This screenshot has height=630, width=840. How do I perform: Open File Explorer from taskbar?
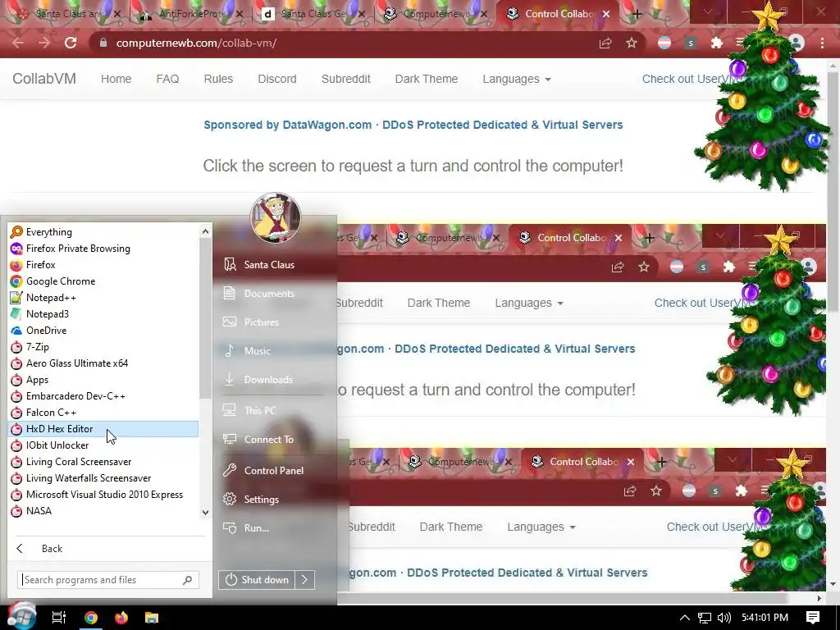point(152,618)
